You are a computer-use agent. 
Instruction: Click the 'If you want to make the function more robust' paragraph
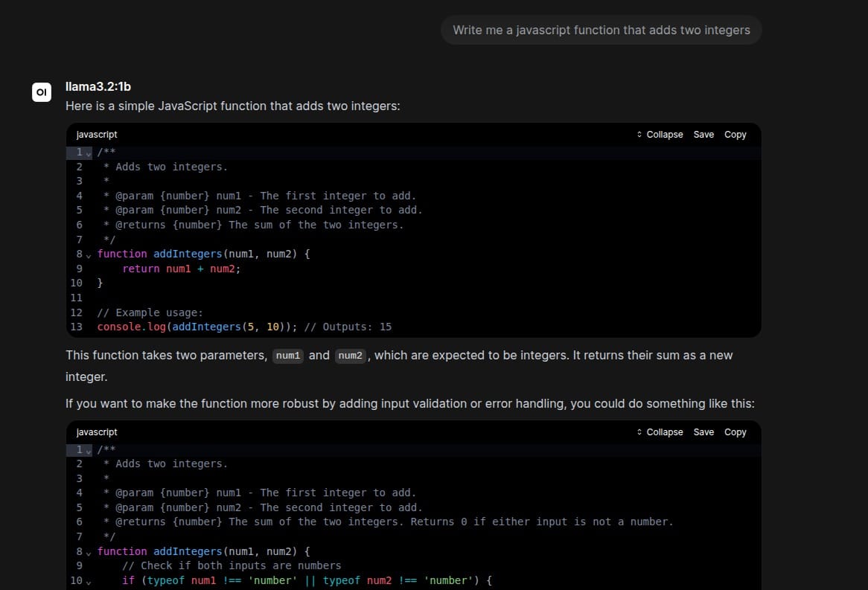click(409, 403)
